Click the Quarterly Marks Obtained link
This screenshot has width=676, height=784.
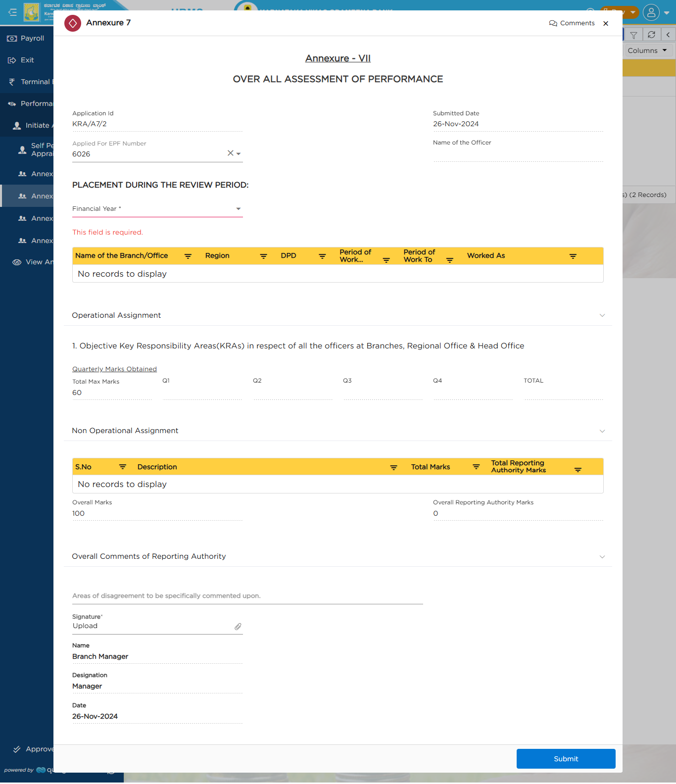114,369
